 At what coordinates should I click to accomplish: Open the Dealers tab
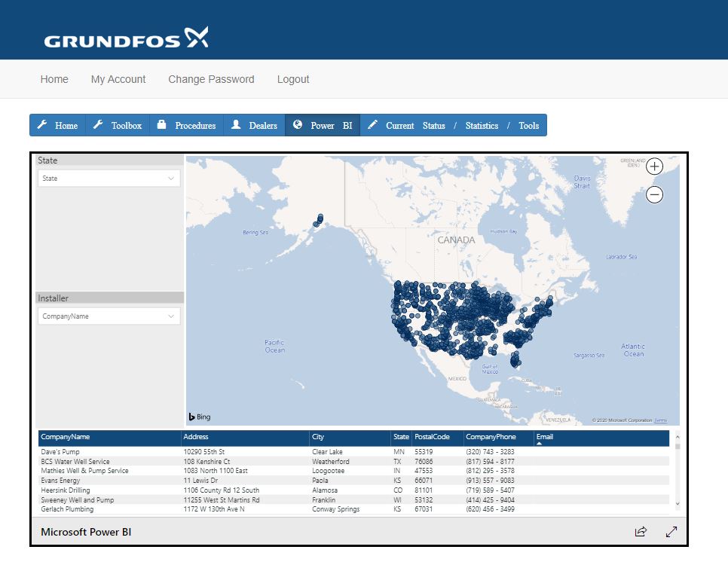click(x=255, y=125)
